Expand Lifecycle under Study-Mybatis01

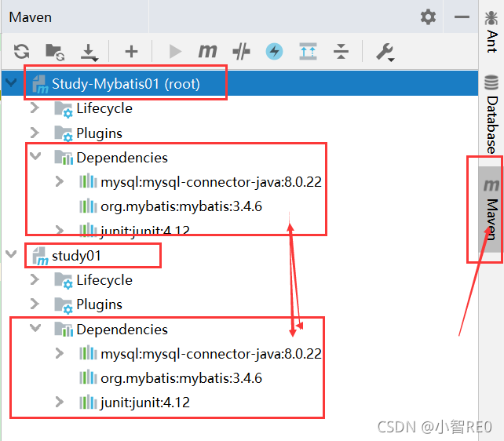tap(35, 108)
